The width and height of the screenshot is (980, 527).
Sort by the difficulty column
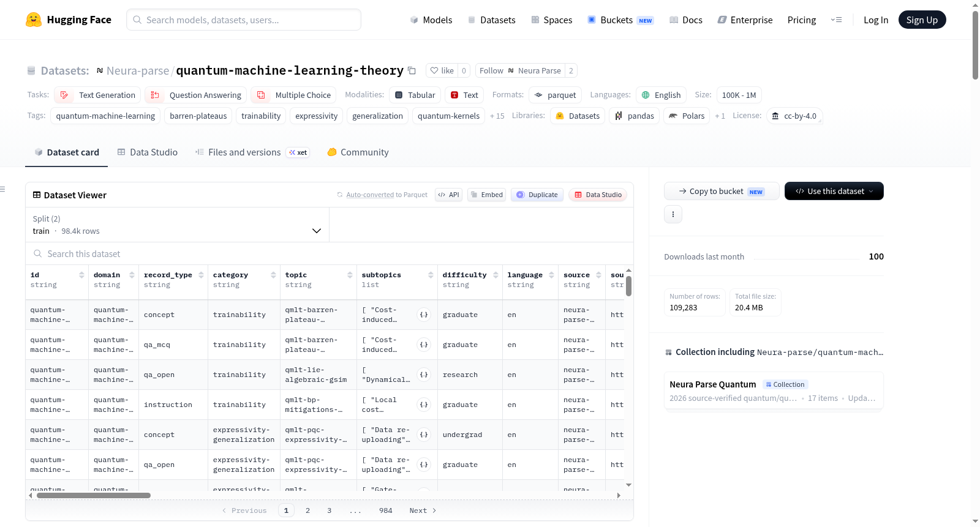pyautogui.click(x=496, y=275)
